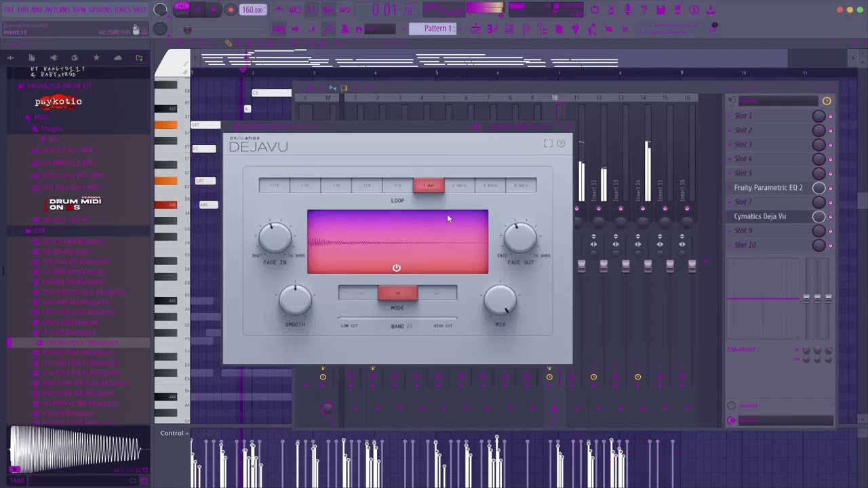Click the Deja Vu fullscreen expand icon

(548, 144)
